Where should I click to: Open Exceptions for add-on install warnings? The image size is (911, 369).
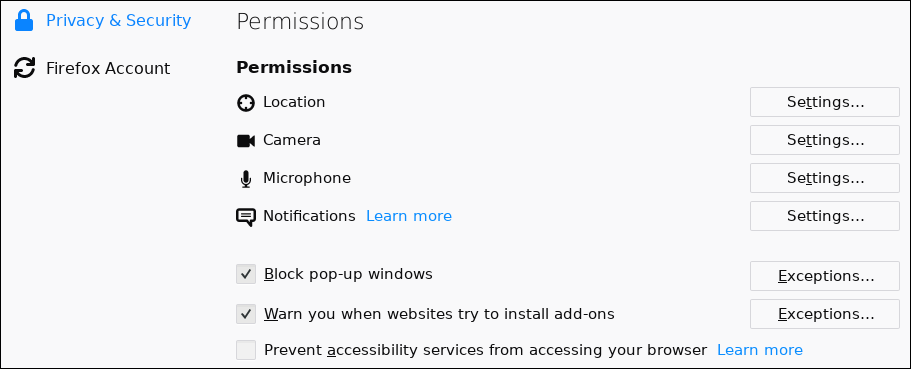[x=824, y=314]
